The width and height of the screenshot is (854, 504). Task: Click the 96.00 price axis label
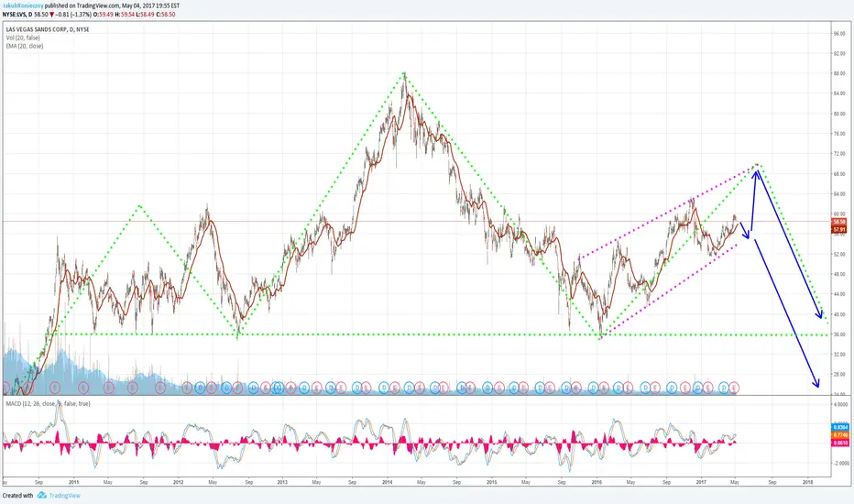pyautogui.click(x=838, y=34)
